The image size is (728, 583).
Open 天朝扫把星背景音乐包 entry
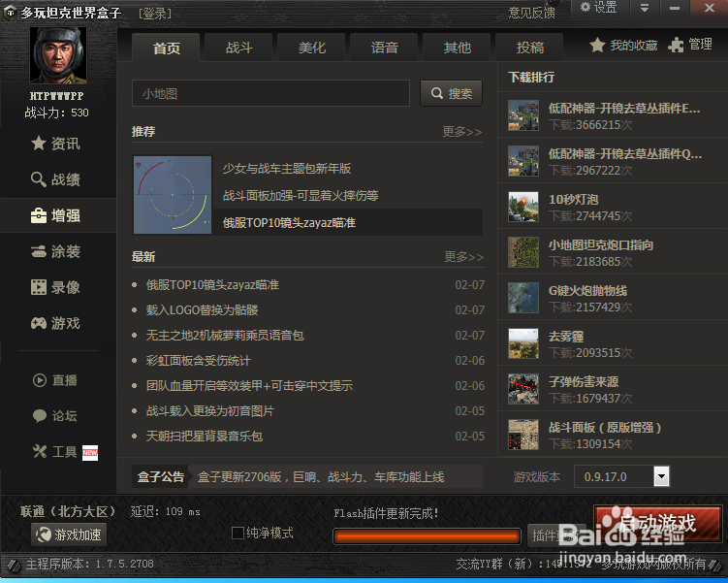(x=205, y=437)
